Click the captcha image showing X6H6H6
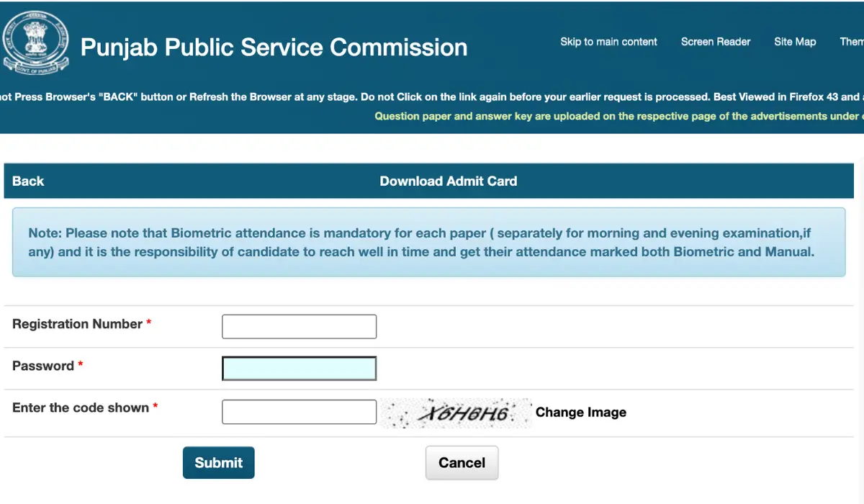 coord(455,411)
